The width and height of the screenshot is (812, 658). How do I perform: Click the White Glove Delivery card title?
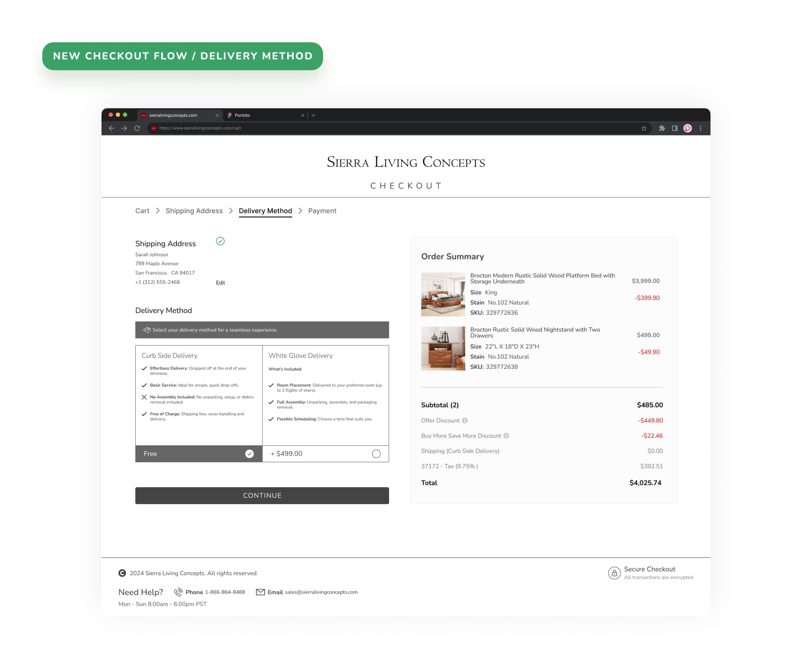(x=301, y=356)
